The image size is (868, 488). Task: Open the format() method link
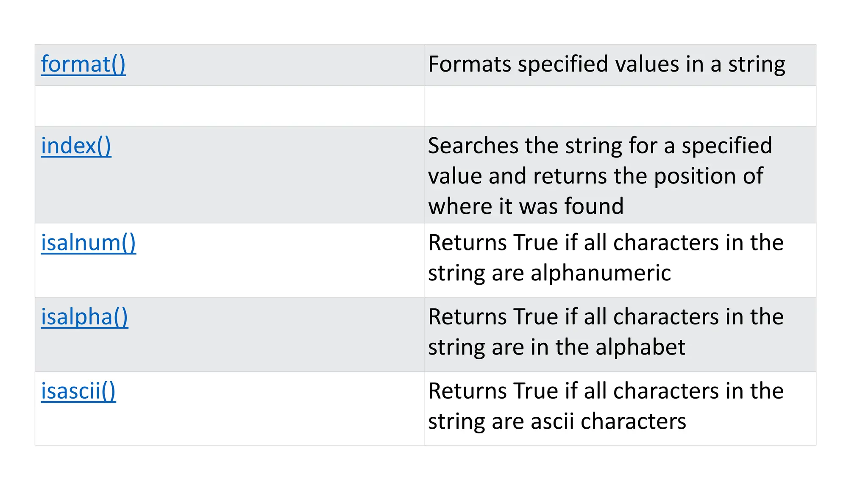point(83,64)
